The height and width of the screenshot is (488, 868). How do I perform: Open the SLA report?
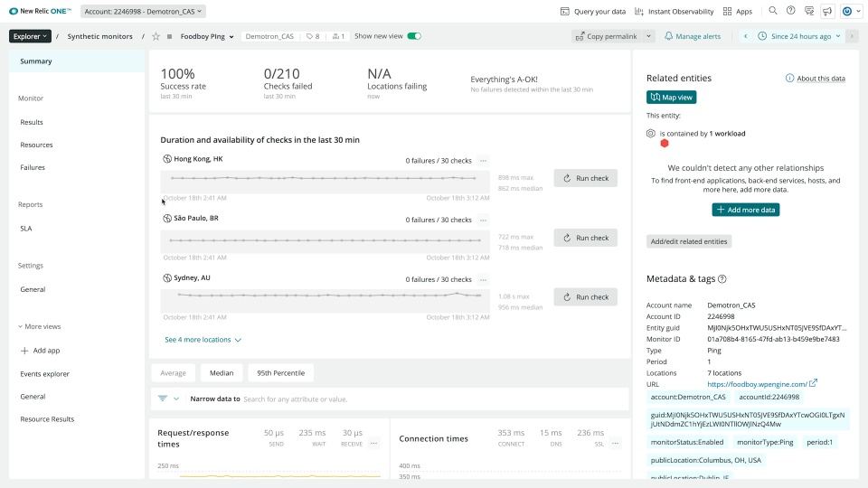click(x=26, y=229)
